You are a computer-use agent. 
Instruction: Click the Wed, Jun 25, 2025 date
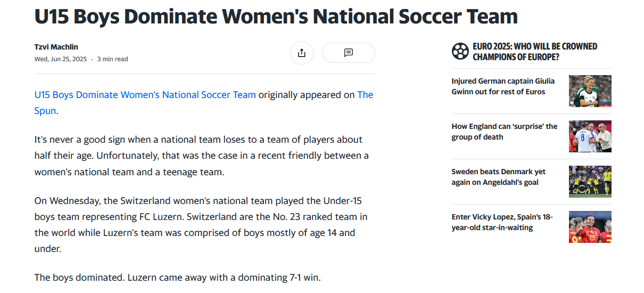pos(61,59)
